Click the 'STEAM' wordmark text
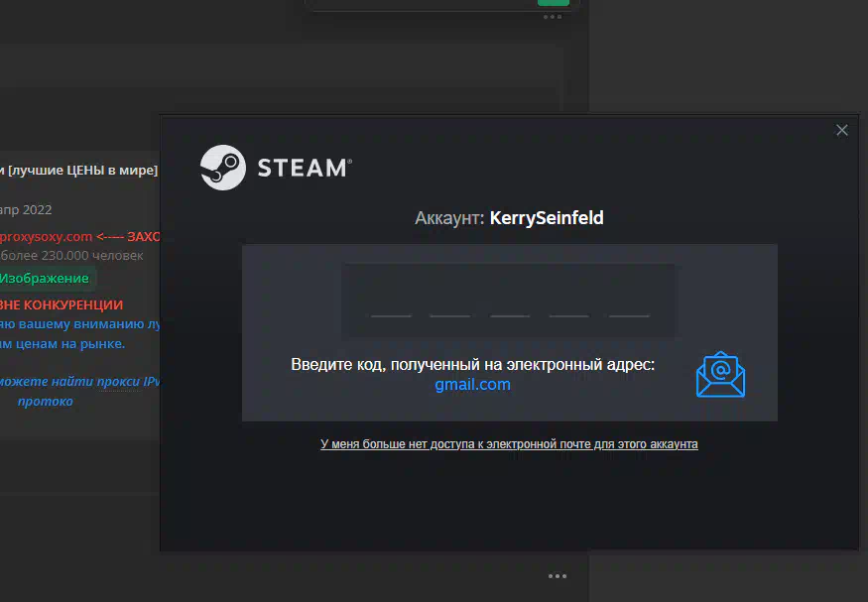868x602 pixels. coord(305,169)
